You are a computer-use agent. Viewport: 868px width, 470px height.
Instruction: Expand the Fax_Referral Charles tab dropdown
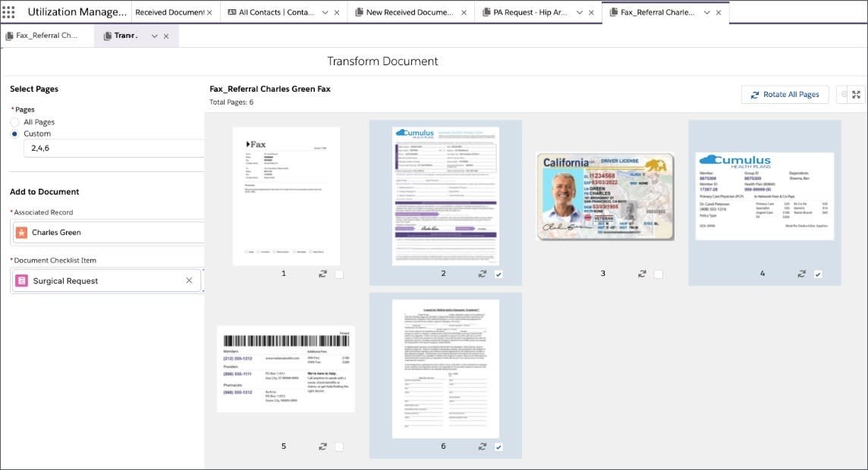coord(707,12)
